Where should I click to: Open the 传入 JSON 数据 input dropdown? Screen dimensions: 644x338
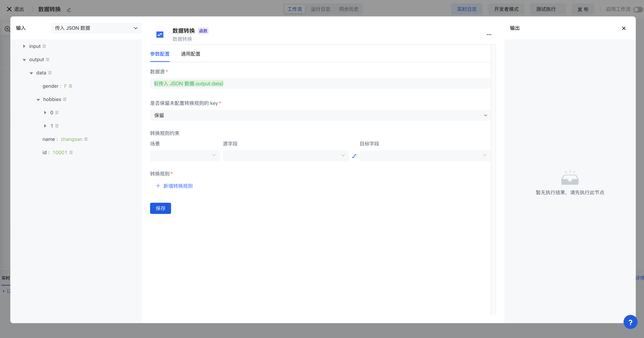click(x=96, y=28)
